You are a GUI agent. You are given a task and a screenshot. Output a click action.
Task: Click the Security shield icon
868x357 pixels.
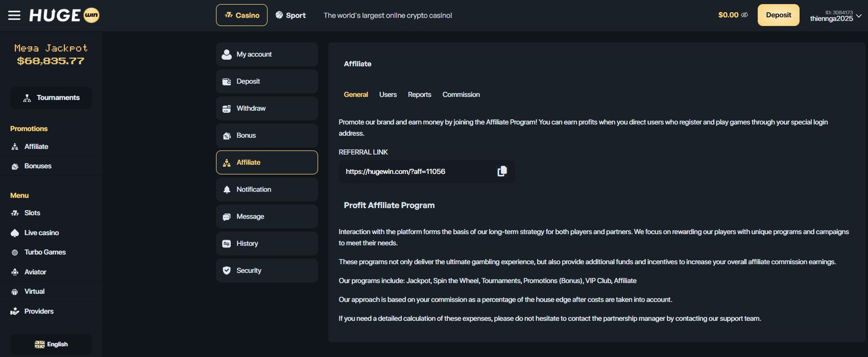(x=227, y=270)
